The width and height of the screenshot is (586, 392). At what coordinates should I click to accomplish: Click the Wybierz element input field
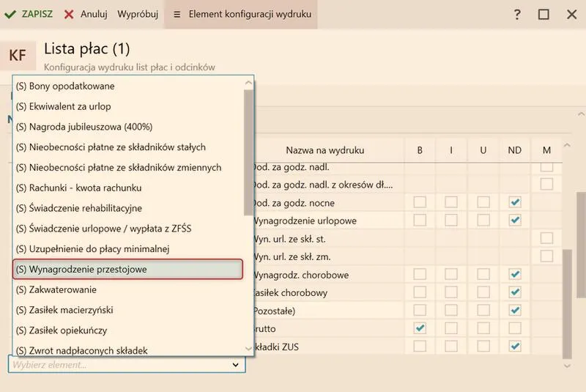[x=117, y=364]
